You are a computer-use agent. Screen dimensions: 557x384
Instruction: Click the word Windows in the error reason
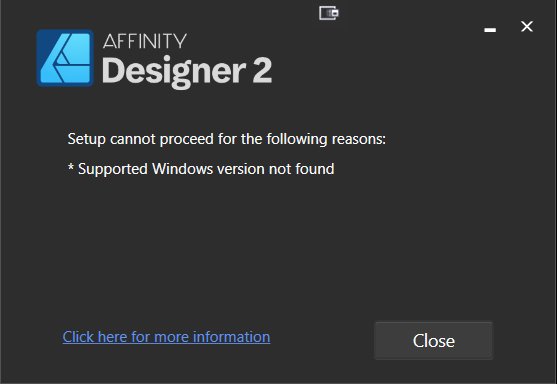point(183,169)
